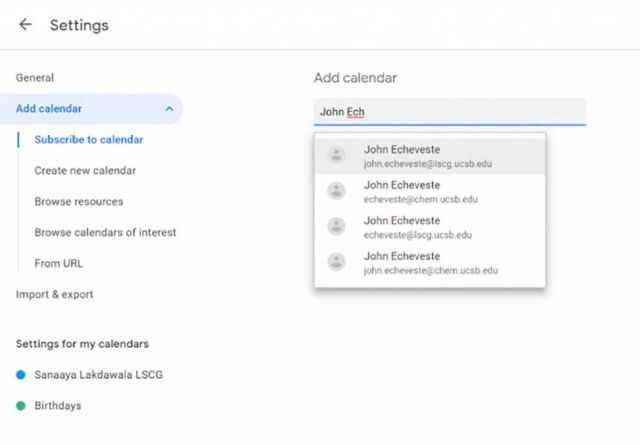Click avatar icon for john.echeveste@chem.ucsb.edu
The height and width of the screenshot is (445, 640).
337,263
